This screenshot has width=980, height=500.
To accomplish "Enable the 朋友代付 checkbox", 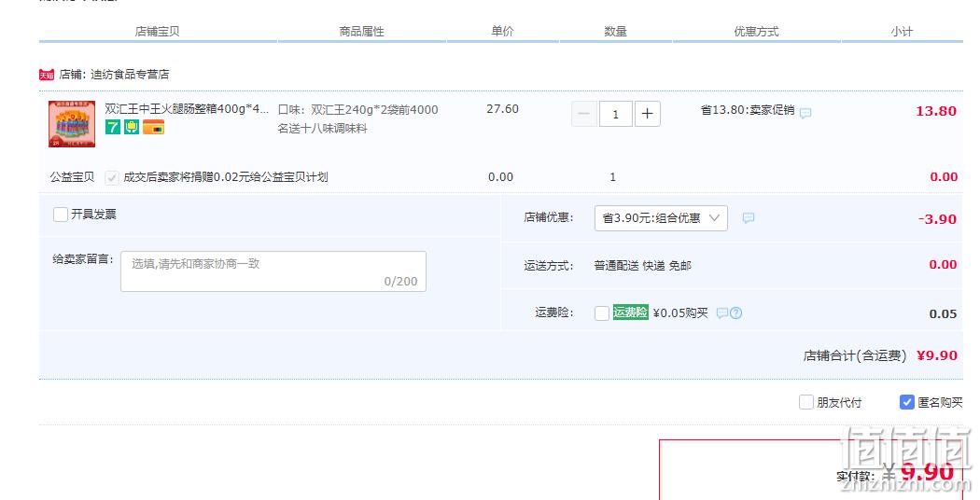I will click(806, 402).
